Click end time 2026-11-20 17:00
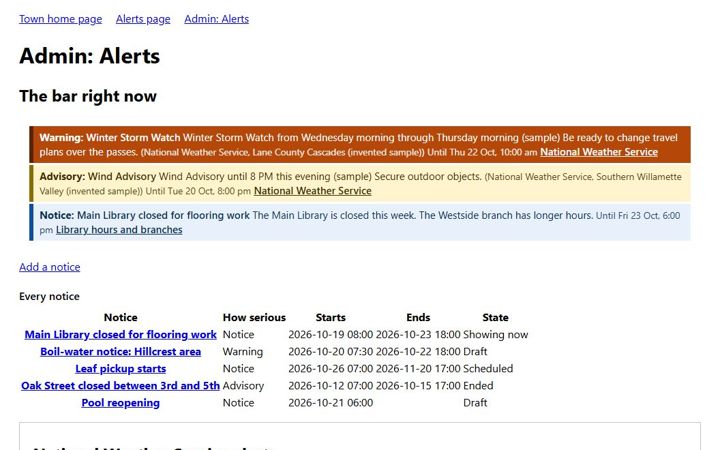 (418, 369)
